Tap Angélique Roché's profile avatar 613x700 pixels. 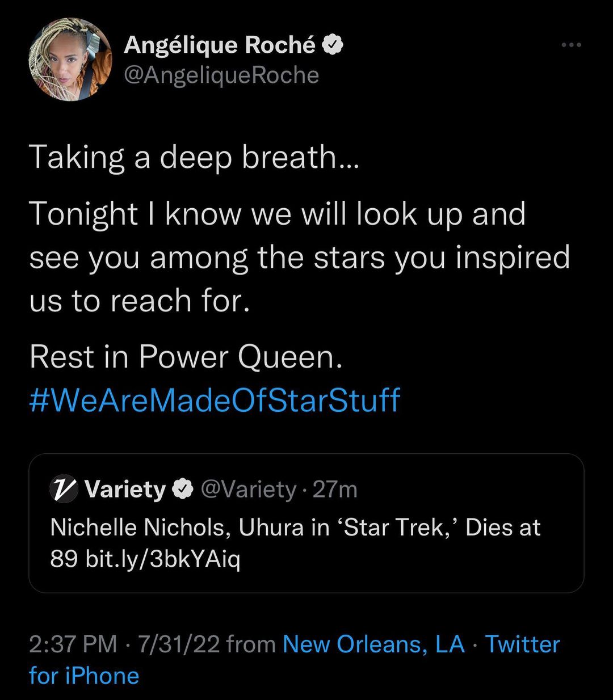coord(70,59)
